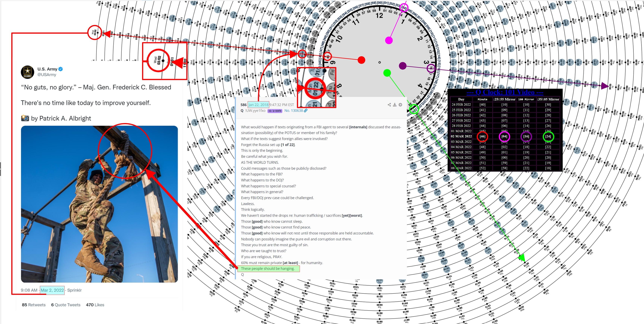This screenshot has height=324, width=644.
Task: Click the 'If you are religious, PRAY.' line
Action: click(261, 257)
